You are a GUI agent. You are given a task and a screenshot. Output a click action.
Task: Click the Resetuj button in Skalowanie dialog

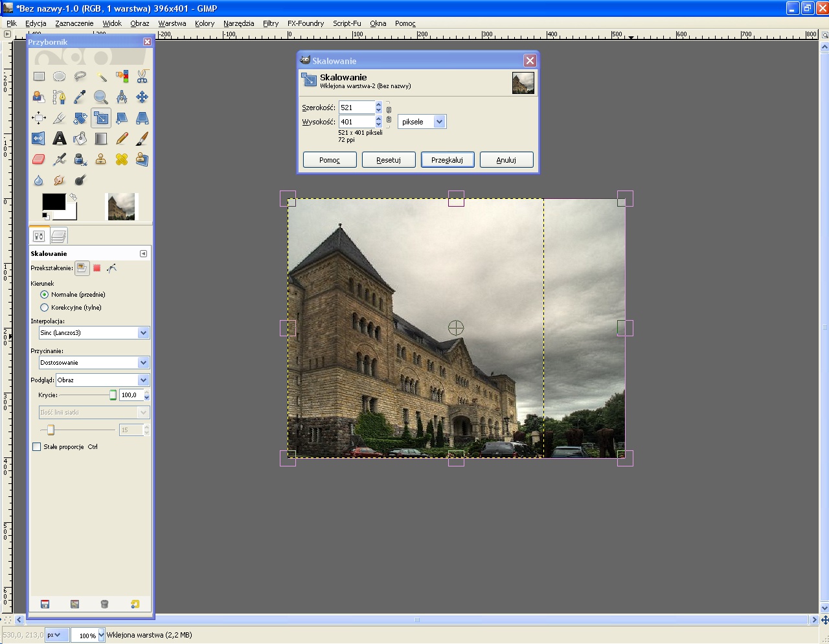point(389,160)
